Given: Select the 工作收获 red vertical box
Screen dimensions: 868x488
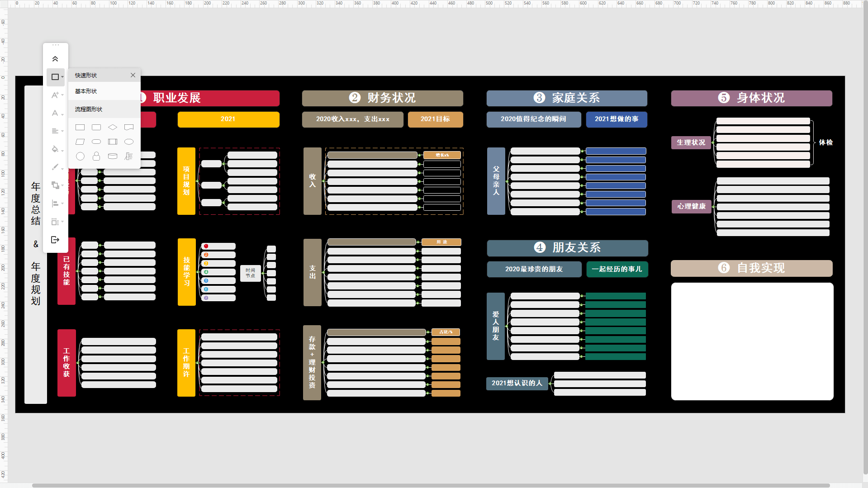Looking at the screenshot, I should pos(66,363).
